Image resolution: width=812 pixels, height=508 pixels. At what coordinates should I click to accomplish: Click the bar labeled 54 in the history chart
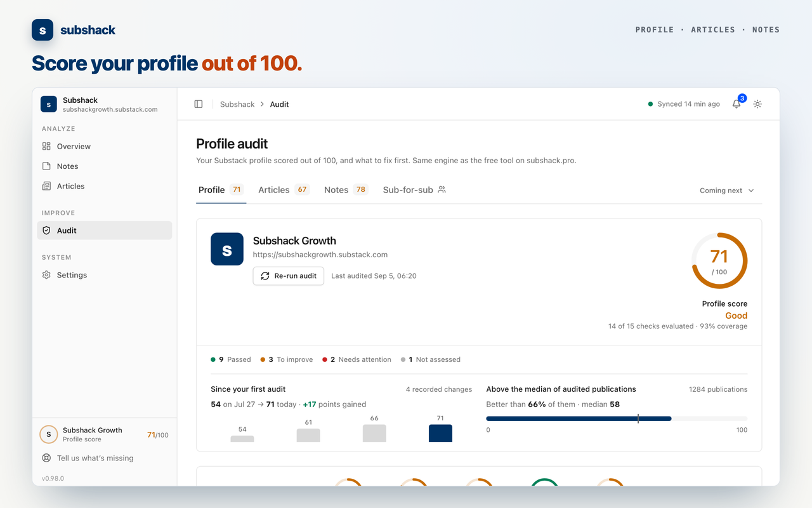coord(242,439)
